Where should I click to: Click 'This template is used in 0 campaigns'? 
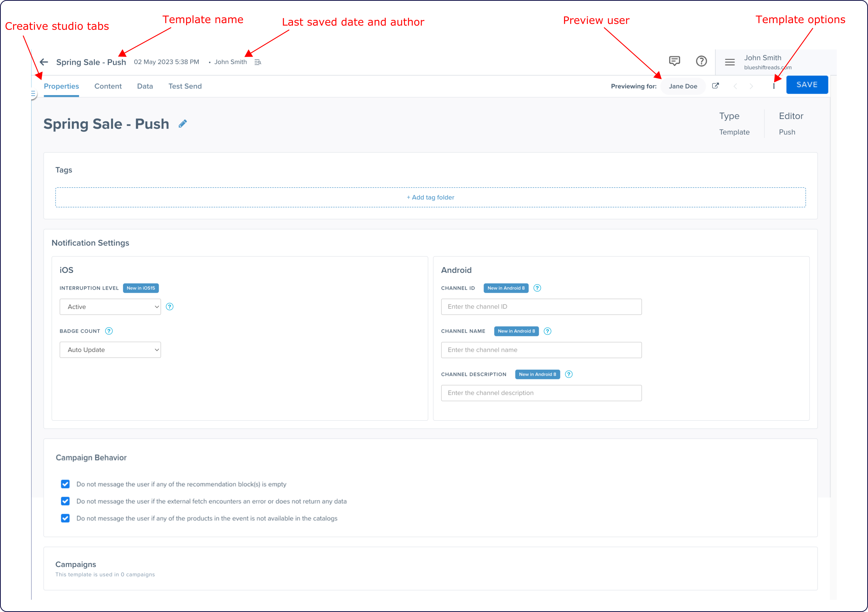tap(105, 574)
